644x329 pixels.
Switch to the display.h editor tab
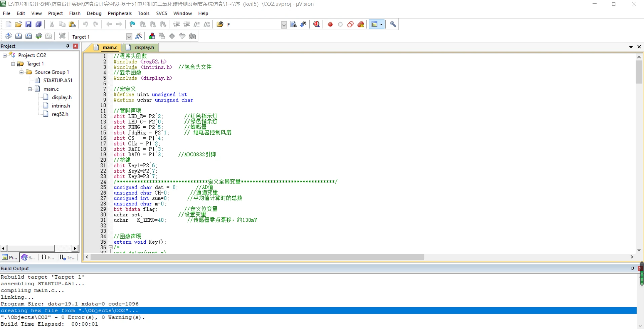pyautogui.click(x=141, y=47)
